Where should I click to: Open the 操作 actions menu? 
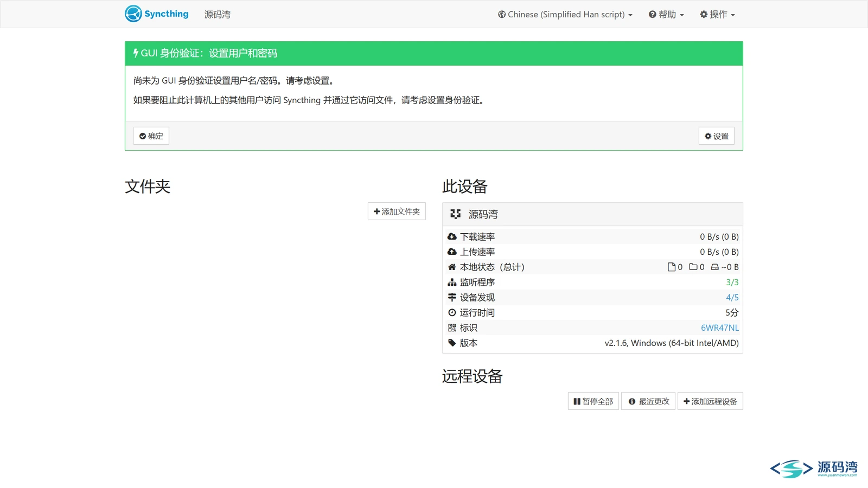tap(717, 15)
